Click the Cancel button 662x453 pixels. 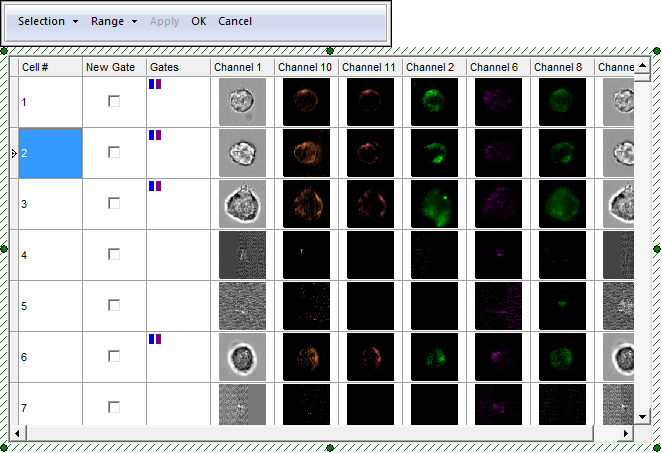235,21
